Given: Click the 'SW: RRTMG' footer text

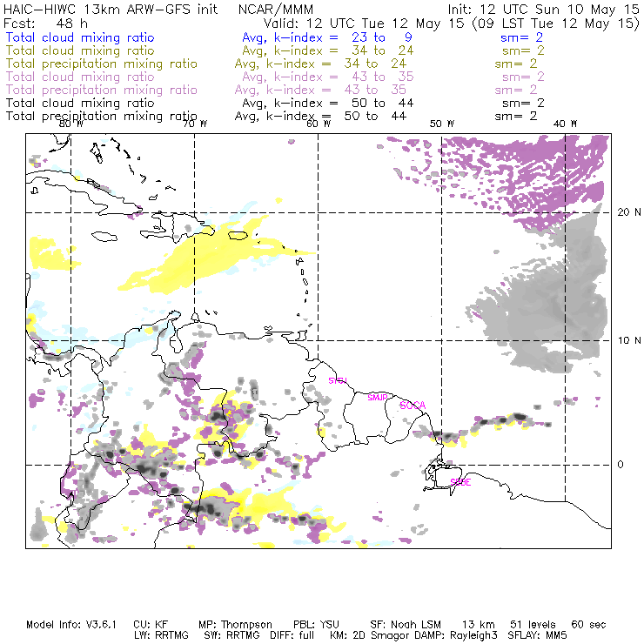Looking at the screenshot, I should coord(232,635).
